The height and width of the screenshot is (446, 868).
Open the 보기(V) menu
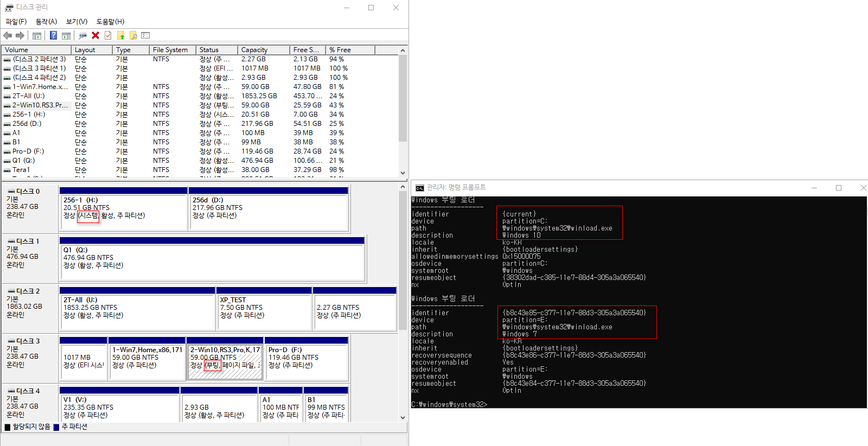[x=76, y=22]
